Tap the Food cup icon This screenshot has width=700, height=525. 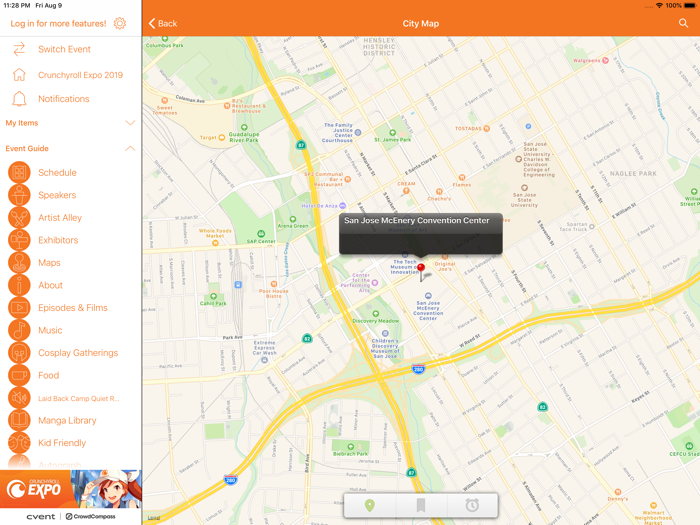19,375
